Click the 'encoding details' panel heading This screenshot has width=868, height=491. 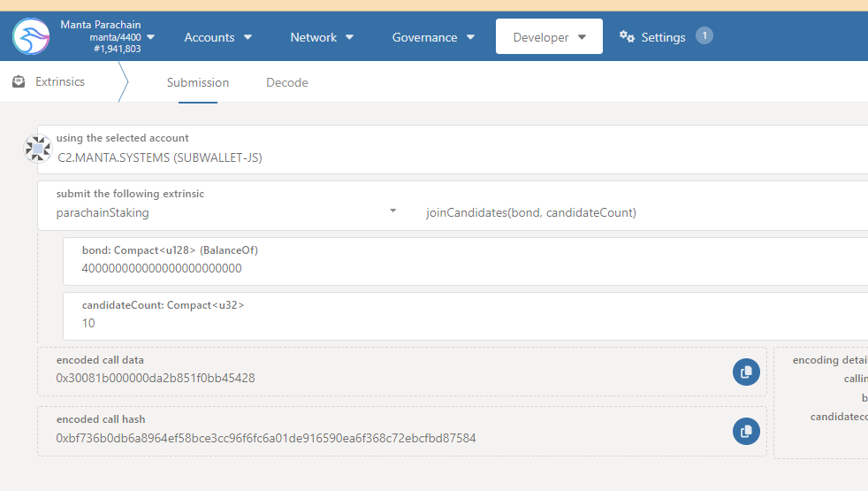[830, 360]
